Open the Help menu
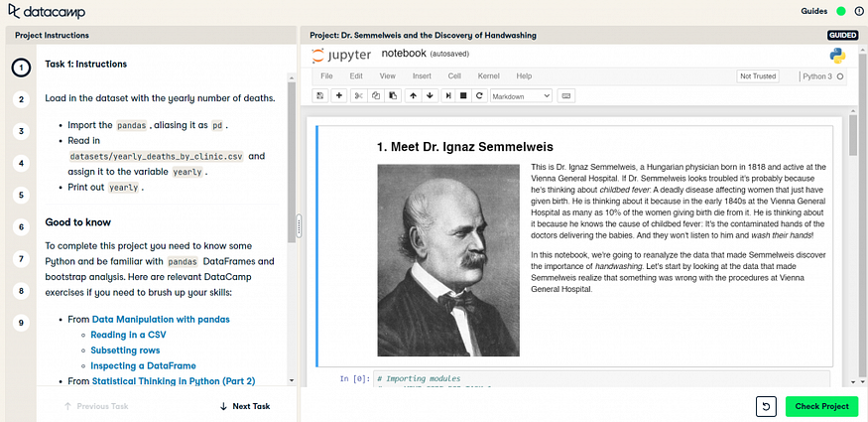This screenshot has width=868, height=422. 524,76
